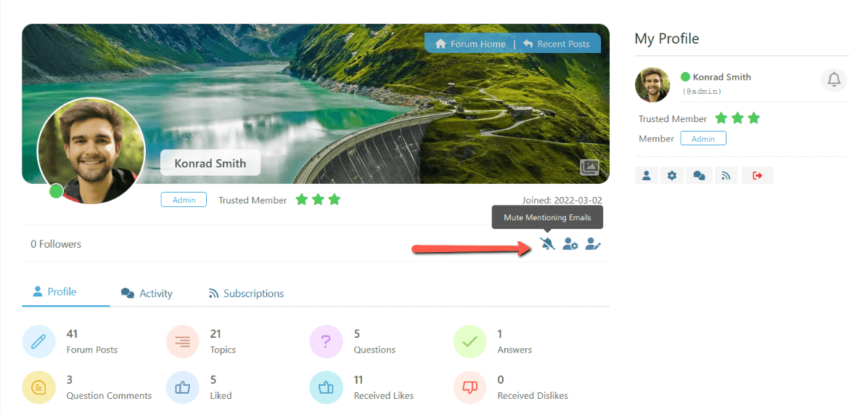Click the red logout icon button
Image resolution: width=868 pixels, height=412 pixels.
(757, 175)
